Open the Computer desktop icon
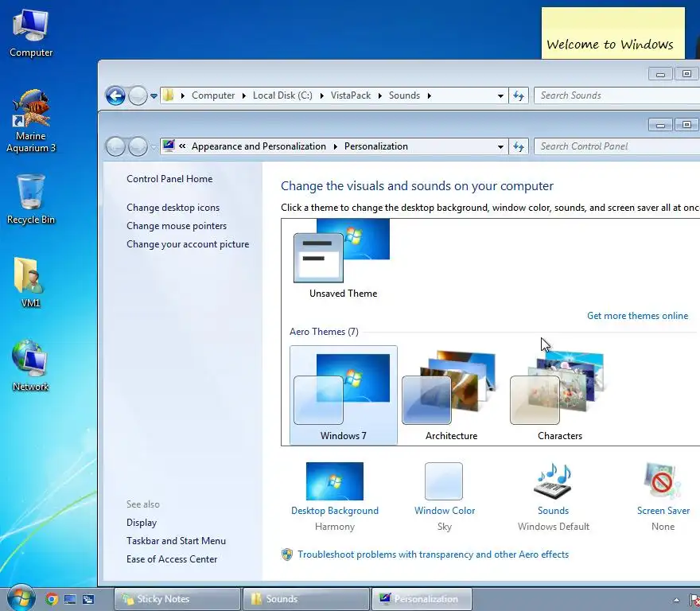Image resolution: width=700 pixels, height=611 pixels. [31, 34]
